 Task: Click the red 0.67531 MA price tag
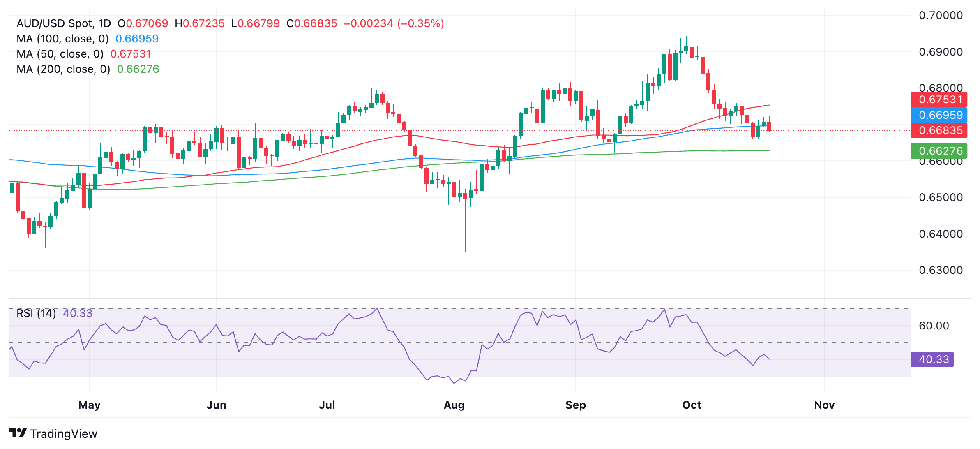pyautogui.click(x=939, y=100)
